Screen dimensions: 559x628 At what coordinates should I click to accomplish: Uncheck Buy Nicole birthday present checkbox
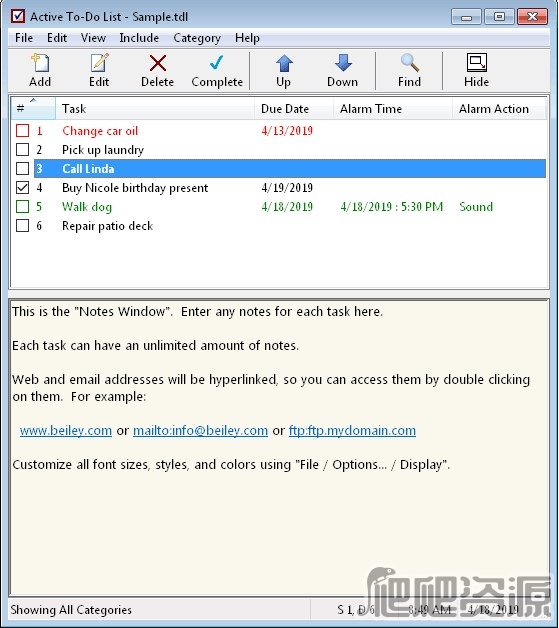(22, 187)
